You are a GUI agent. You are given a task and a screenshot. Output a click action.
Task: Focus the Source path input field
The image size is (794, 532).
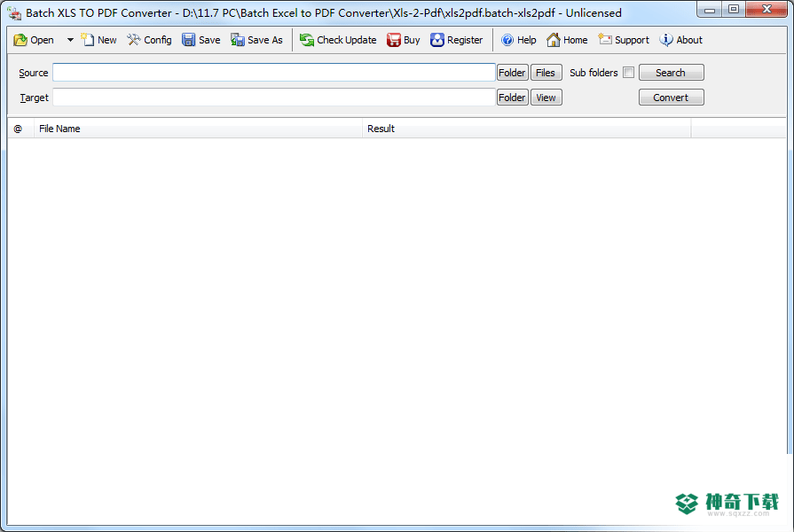point(274,73)
